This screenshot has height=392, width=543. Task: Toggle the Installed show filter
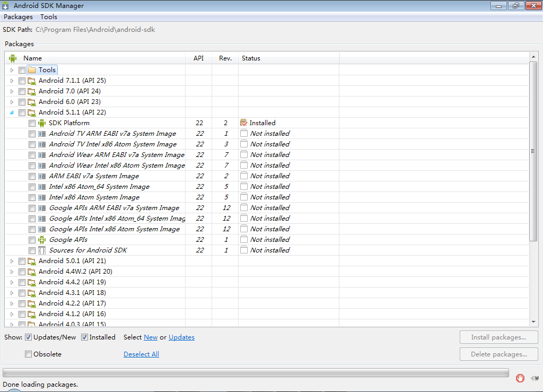pos(84,337)
